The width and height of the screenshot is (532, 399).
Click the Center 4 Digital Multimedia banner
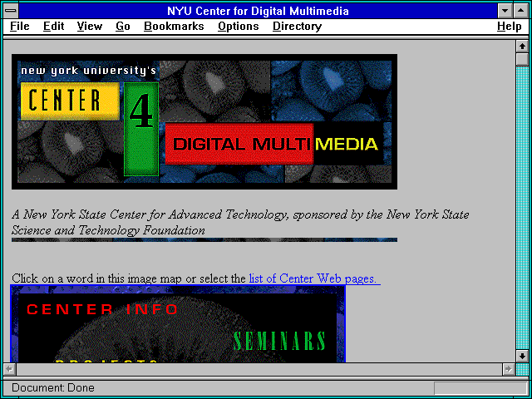point(204,122)
